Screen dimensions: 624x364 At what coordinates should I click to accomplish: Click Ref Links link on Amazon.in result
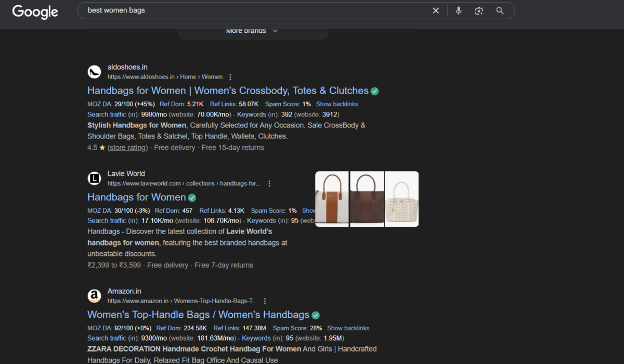226,328
